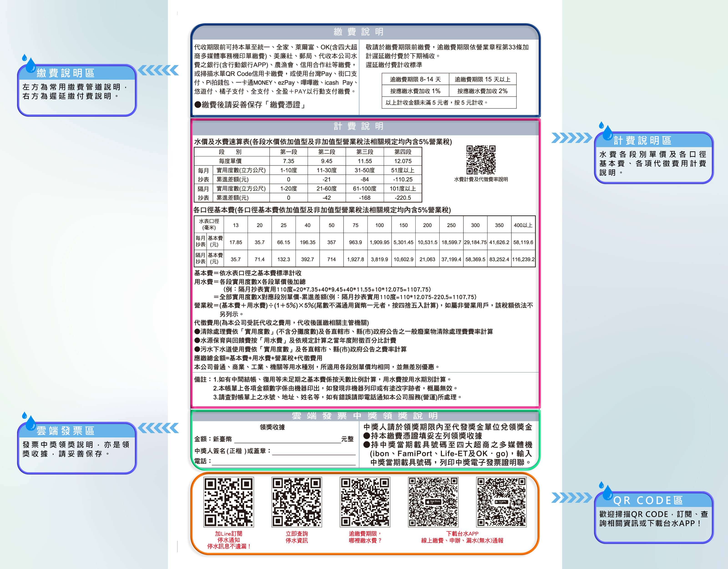This screenshot has height=569, width=728.
Task: Click the 歡迎掃描QR CODE callout text
Action: pyautogui.click(x=654, y=519)
